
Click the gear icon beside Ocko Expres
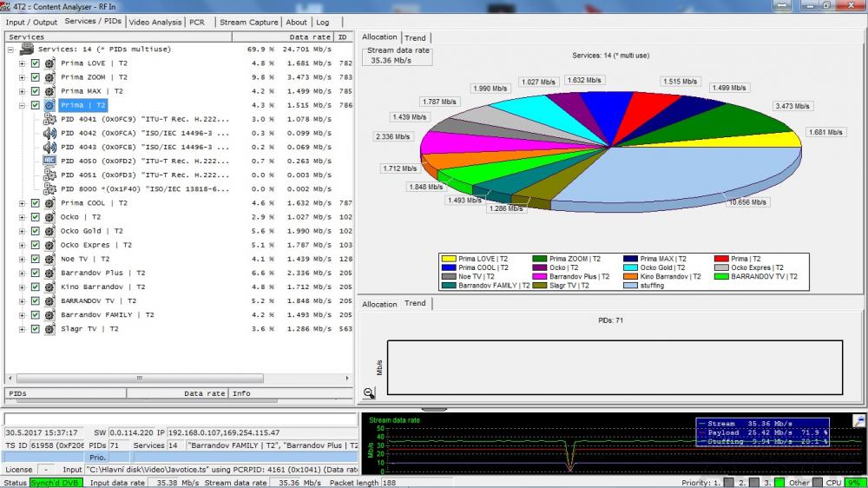(x=49, y=245)
